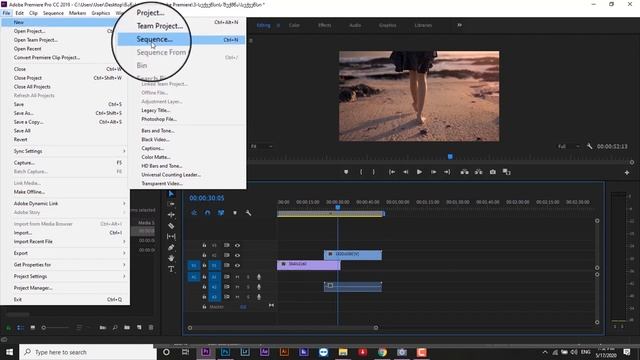Image resolution: width=640 pixels, height=360 pixels.
Task: Click Mark Out in Program monitor
Action: tap(373, 172)
